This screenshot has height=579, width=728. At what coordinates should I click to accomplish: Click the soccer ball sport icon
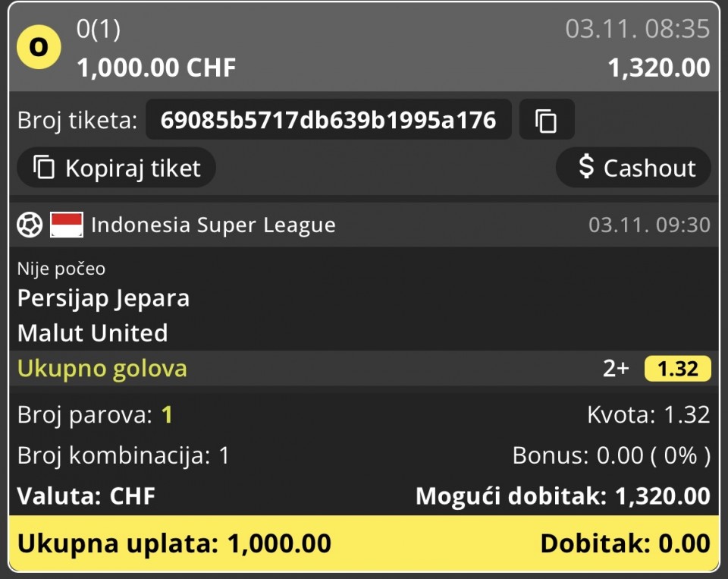click(x=30, y=225)
